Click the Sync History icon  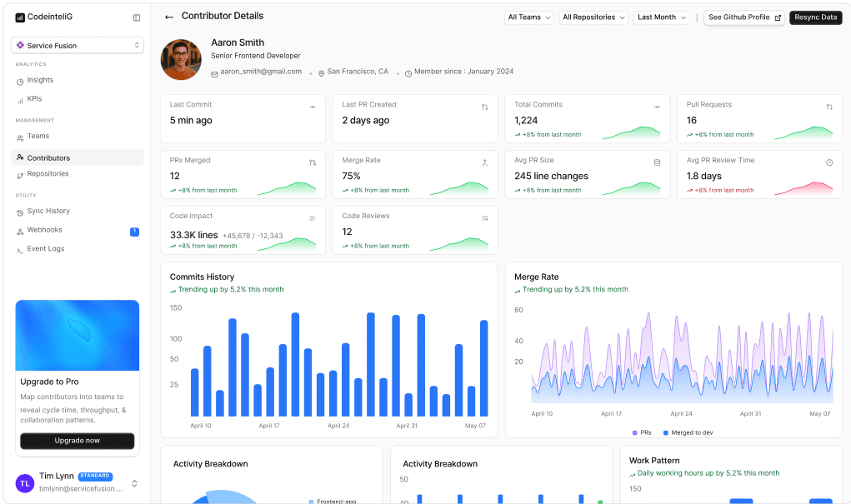pos(20,212)
